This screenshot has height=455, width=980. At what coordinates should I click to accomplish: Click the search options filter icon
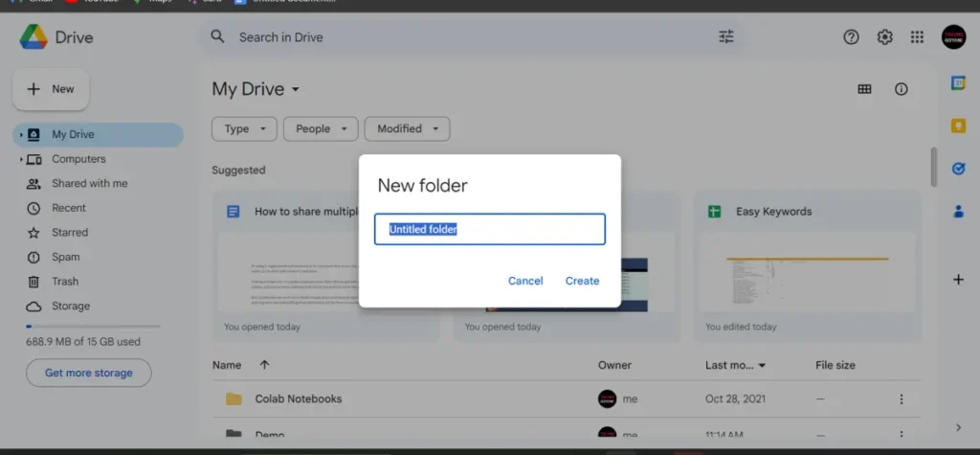coord(726,37)
